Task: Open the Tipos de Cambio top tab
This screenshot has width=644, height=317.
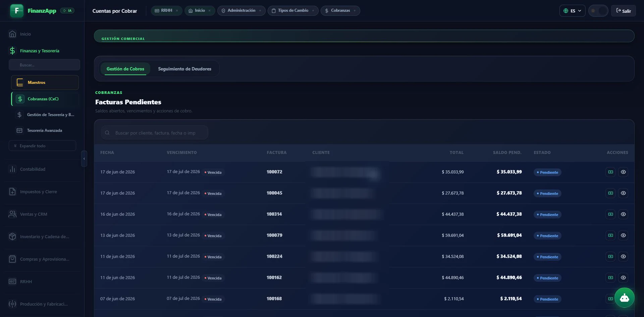Action: (293, 11)
